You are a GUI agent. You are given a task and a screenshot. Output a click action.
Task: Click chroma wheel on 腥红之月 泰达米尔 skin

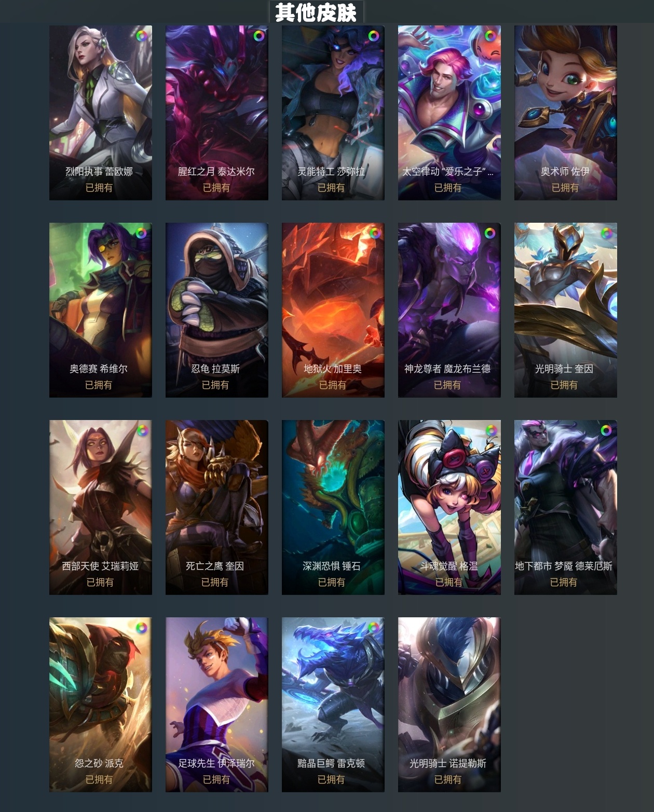(x=258, y=36)
